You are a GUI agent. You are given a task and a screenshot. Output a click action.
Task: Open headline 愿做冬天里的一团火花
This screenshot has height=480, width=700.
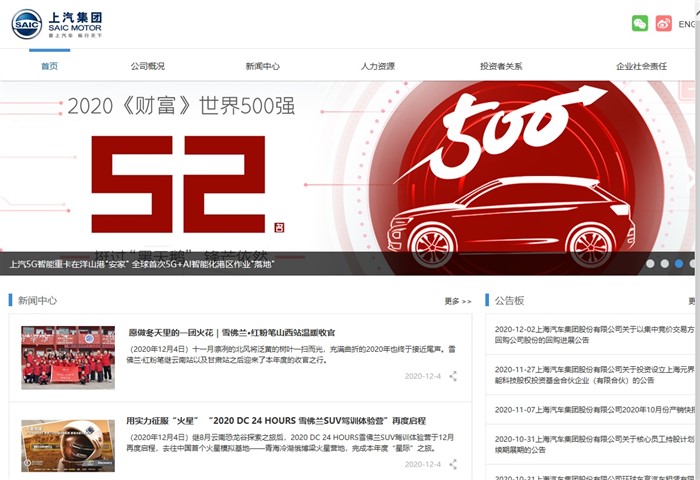pos(232,333)
